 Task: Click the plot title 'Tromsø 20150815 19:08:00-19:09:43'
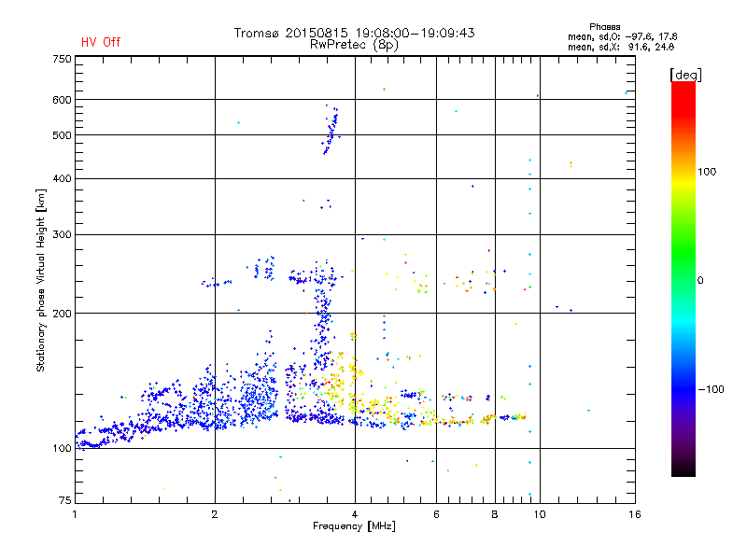[x=354, y=33]
